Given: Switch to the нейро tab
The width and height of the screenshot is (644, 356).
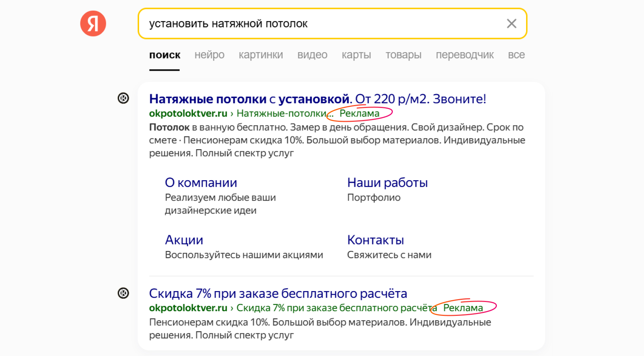Looking at the screenshot, I should pos(209,55).
